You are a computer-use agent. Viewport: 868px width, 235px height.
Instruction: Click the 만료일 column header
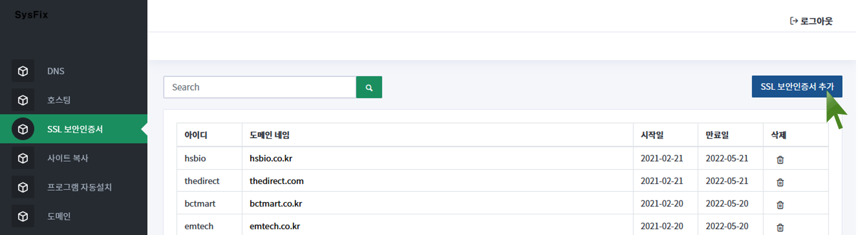pyautogui.click(x=717, y=135)
